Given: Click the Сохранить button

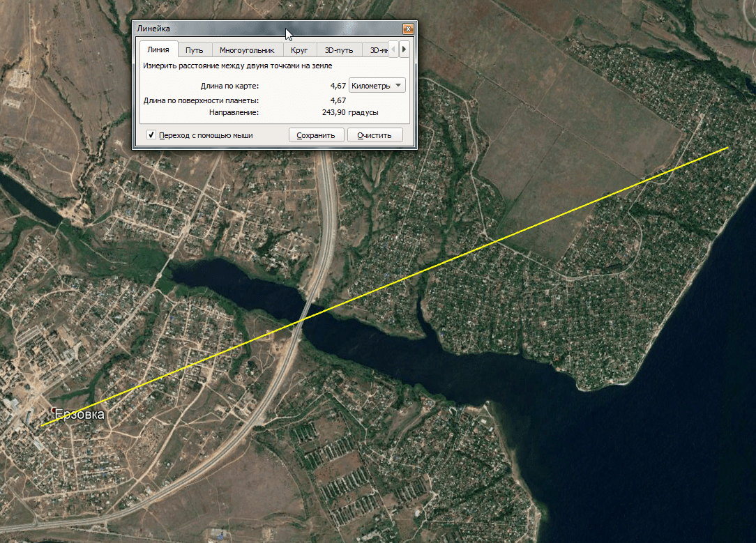Looking at the screenshot, I should (316, 135).
